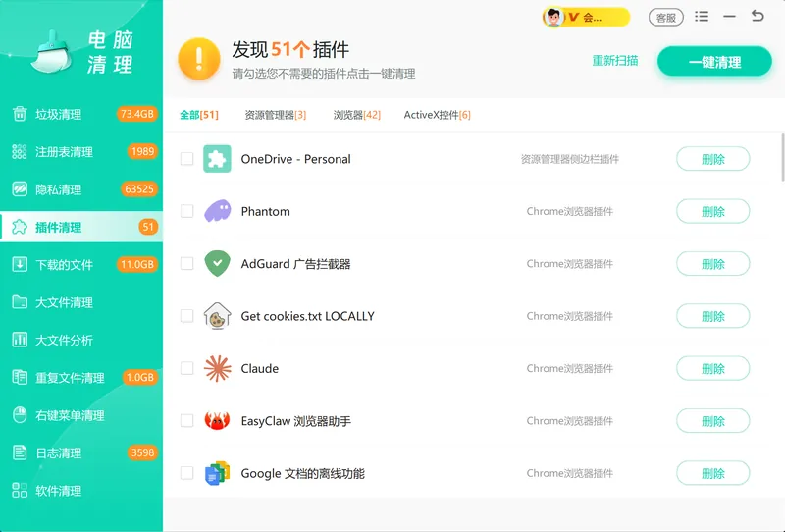
Task: Switch to the 浏览器[42] tab
Action: tap(357, 115)
